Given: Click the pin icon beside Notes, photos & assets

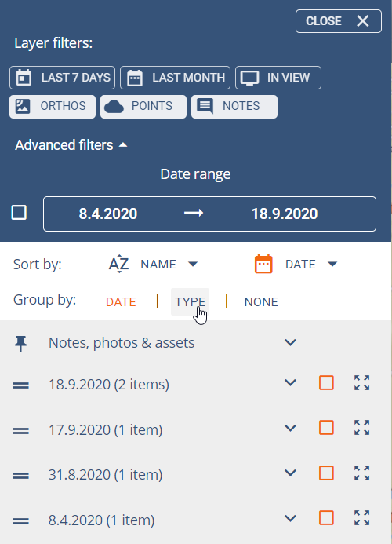Looking at the screenshot, I should tap(21, 344).
